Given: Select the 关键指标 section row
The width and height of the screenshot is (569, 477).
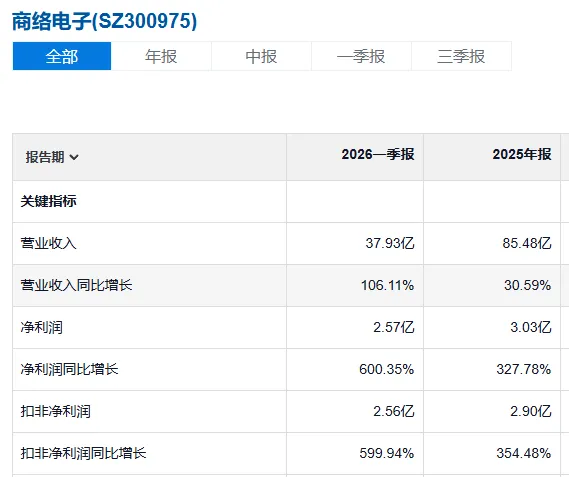Looking at the screenshot, I should pyautogui.click(x=49, y=201).
